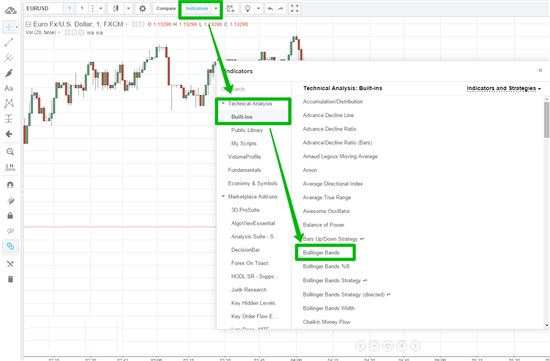Undo the last chart action
The width and height of the screenshot is (550, 361).
pyautogui.click(x=270, y=8)
